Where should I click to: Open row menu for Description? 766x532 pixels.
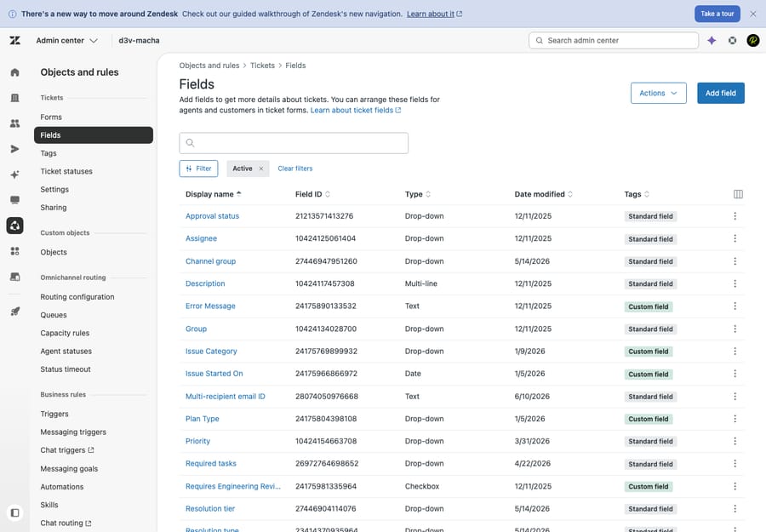click(735, 283)
